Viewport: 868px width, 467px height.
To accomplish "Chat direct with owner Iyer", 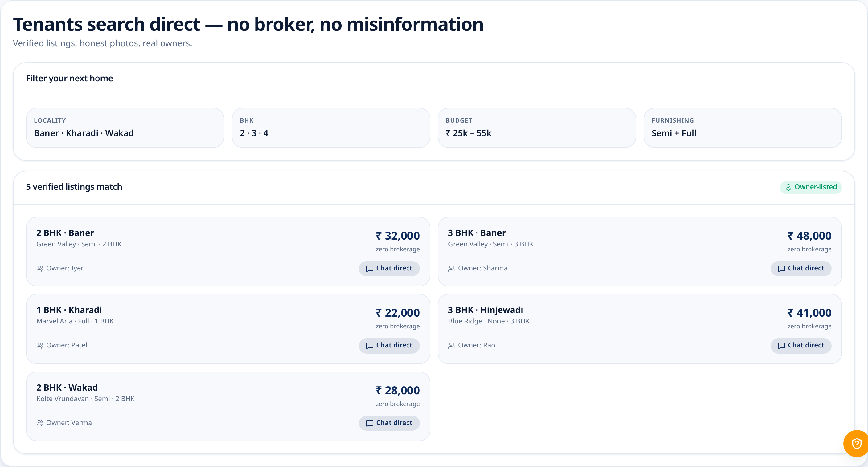I will click(389, 268).
